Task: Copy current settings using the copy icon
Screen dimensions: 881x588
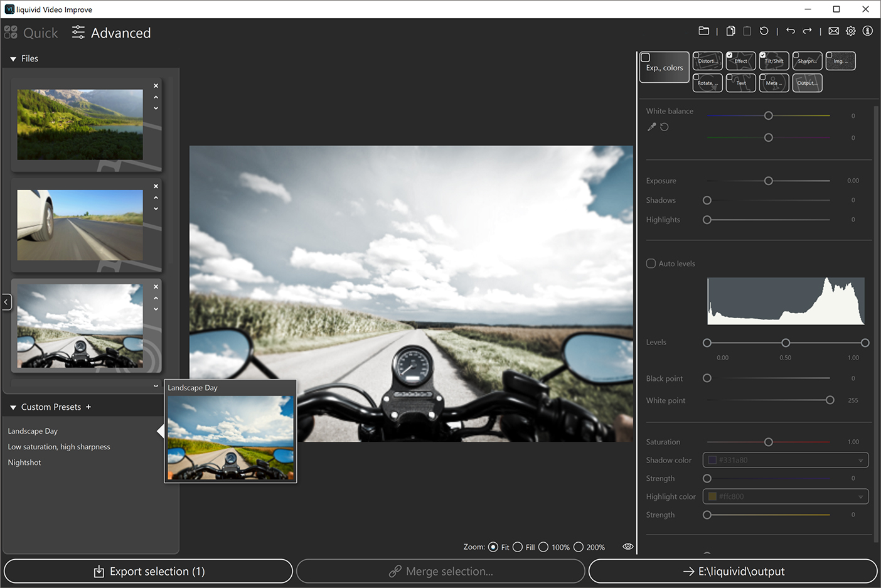Action: click(730, 30)
